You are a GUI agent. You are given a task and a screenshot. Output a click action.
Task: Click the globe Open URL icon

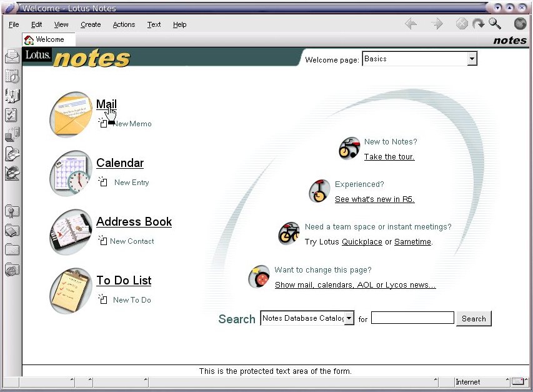point(520,24)
